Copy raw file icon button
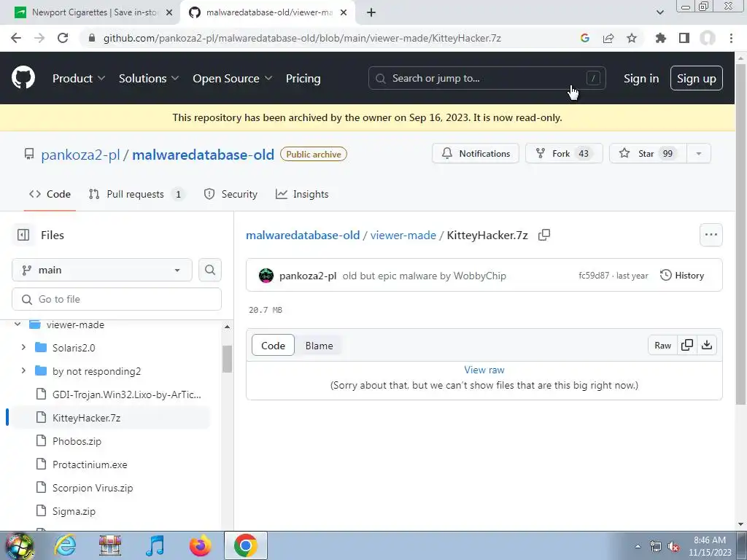Viewport: 747px width, 560px height. [x=687, y=345]
